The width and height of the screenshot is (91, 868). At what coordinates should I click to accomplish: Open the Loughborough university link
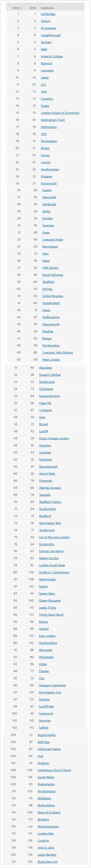(x=51, y=35)
